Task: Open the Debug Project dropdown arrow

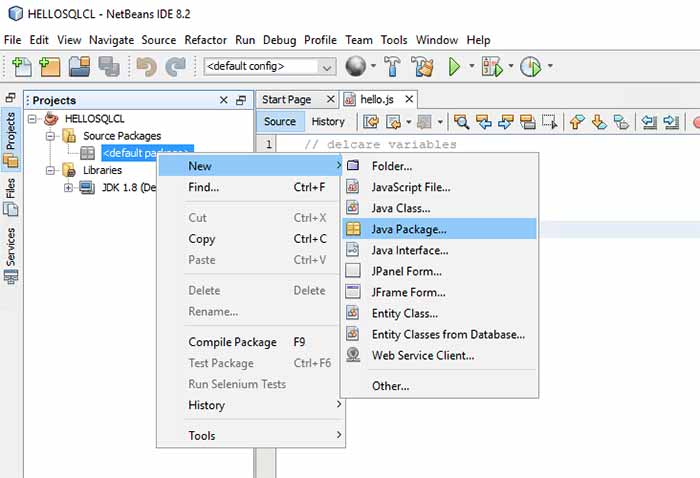Action: coord(511,66)
